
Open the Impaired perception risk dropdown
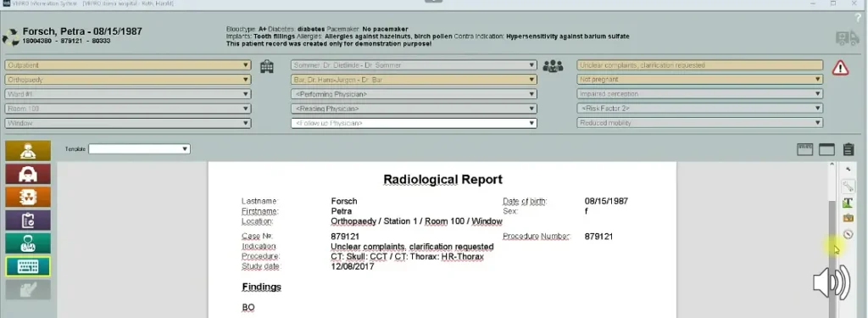[x=699, y=94]
